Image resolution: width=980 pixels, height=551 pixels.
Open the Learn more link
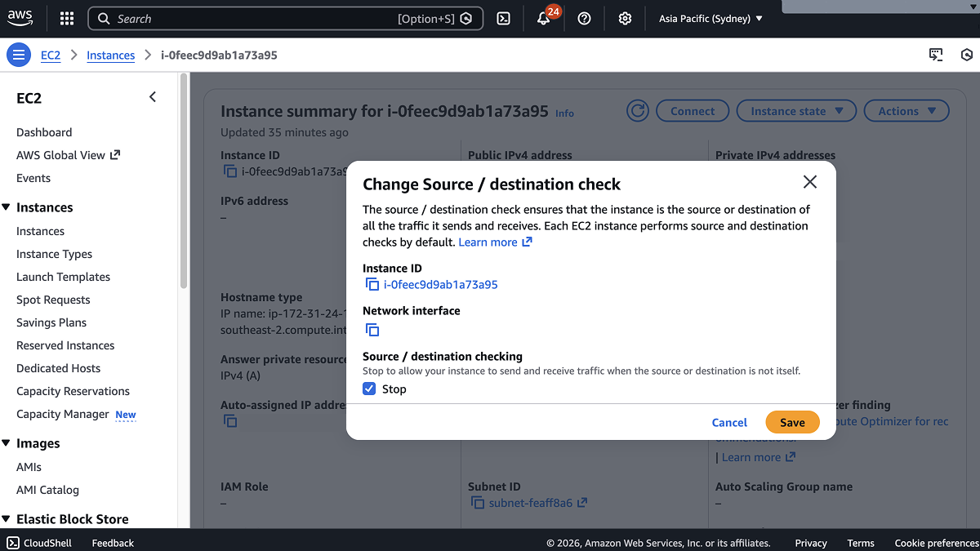pos(488,242)
